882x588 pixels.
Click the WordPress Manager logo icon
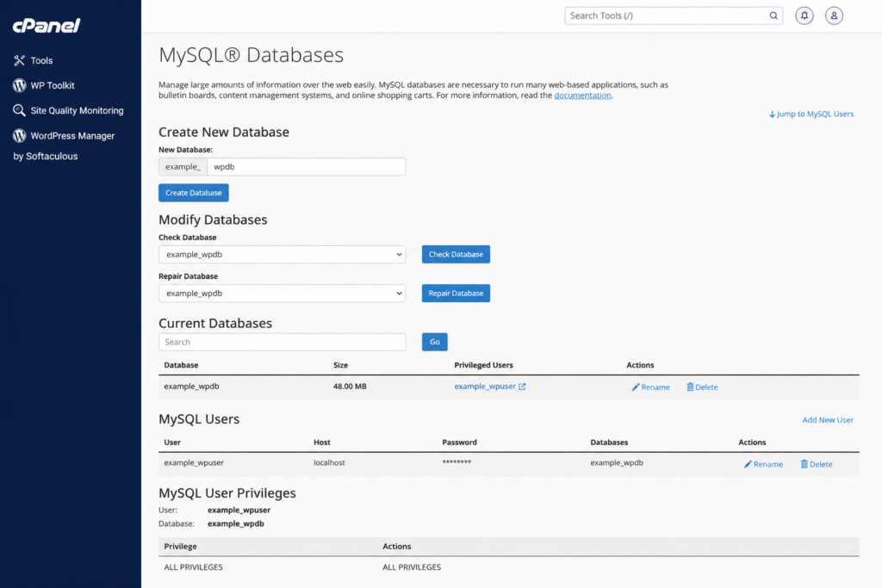[19, 135]
